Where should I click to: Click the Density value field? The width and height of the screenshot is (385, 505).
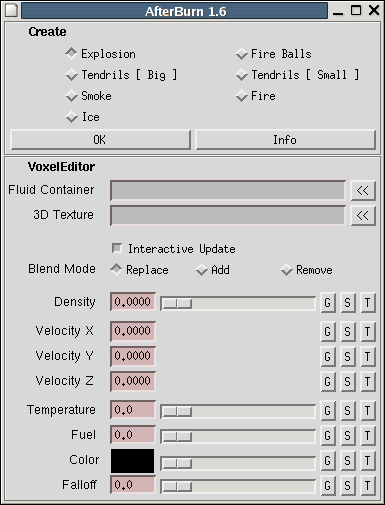[133, 302]
